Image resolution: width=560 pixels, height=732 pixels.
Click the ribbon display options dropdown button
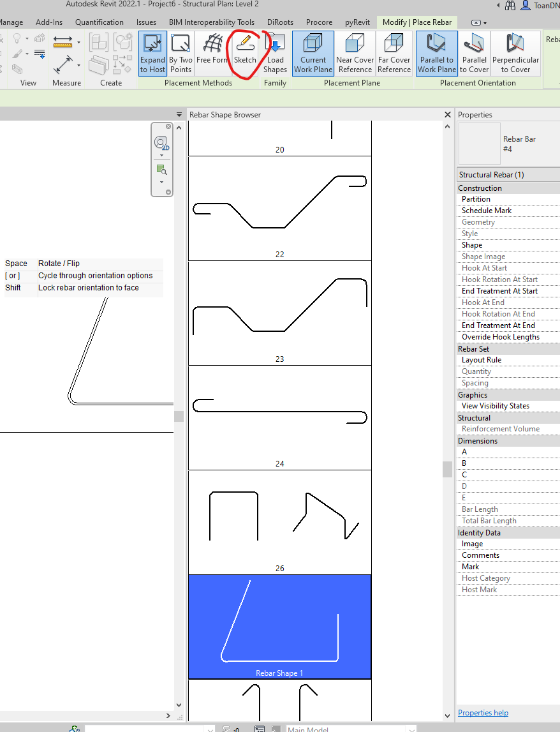479,22
